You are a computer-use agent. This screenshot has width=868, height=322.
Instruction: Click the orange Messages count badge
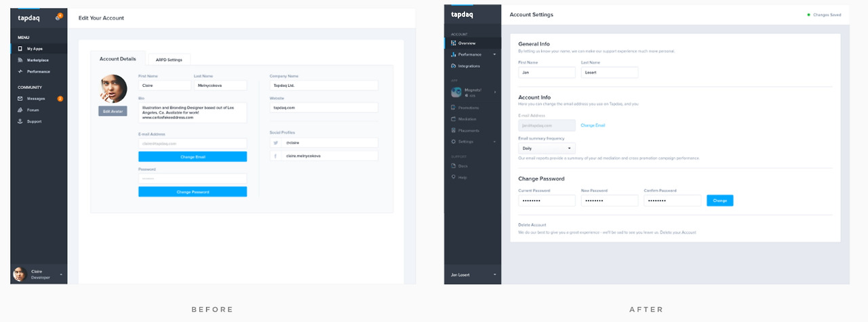(x=60, y=99)
